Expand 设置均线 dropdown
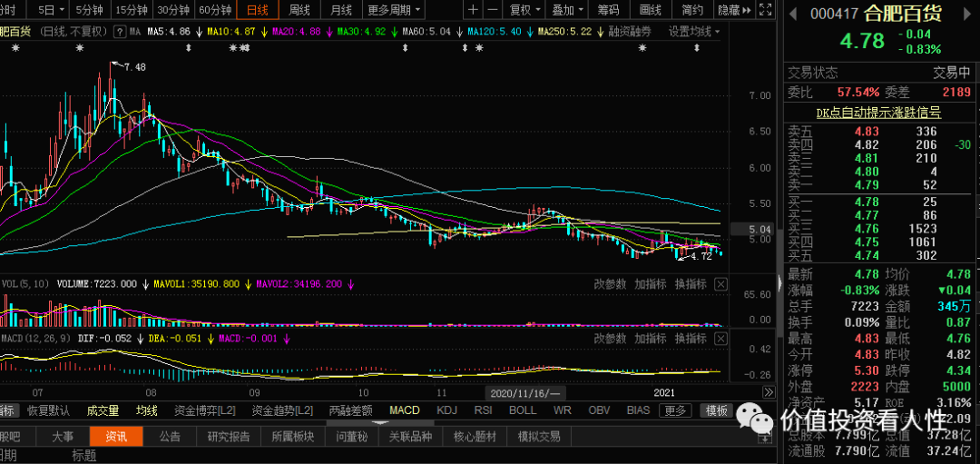This screenshot has width=980, height=464. pyautogui.click(x=694, y=31)
